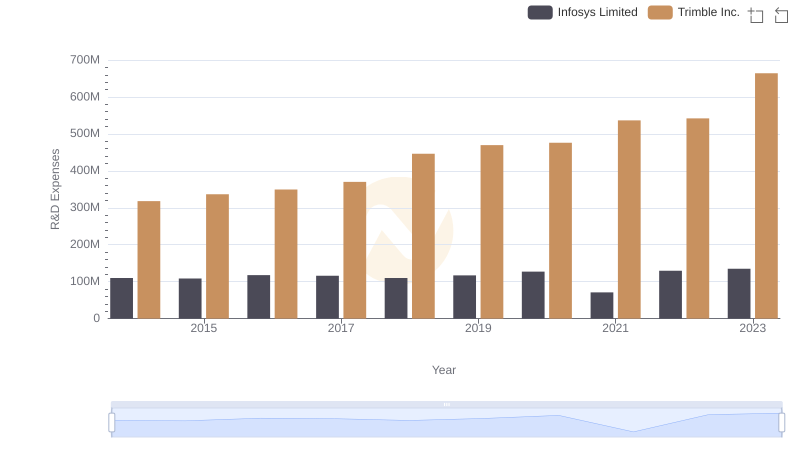
Task: Click the 500M y-axis label
Action: click(x=85, y=134)
